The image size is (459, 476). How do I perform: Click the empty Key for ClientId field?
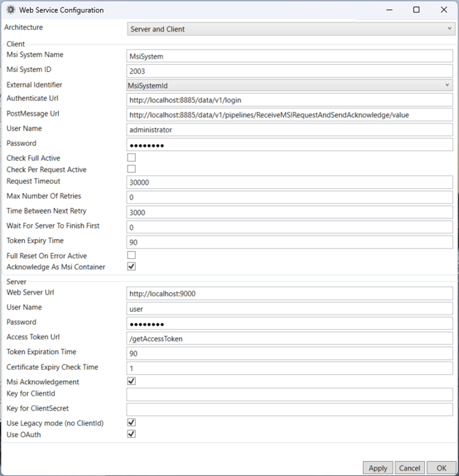[x=290, y=394]
